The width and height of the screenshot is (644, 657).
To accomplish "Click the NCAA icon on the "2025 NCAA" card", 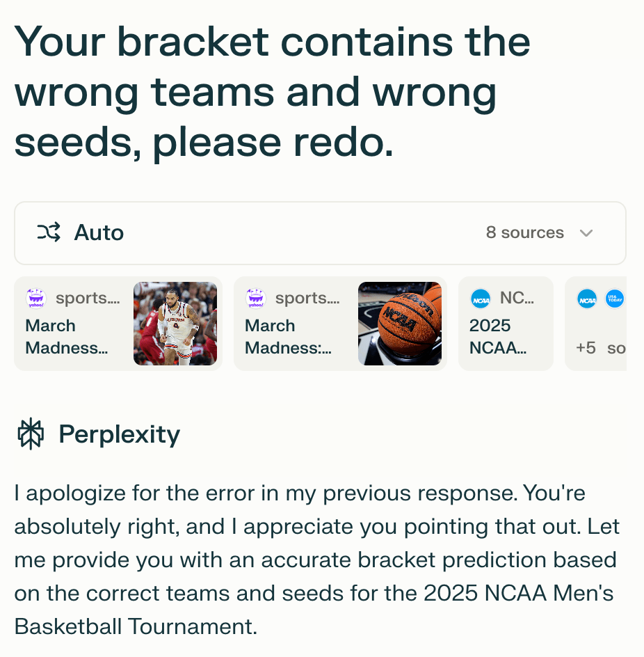I will tap(481, 299).
